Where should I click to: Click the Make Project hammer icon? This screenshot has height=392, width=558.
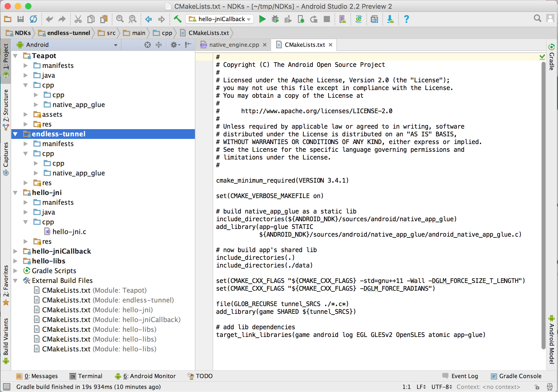pos(177,19)
